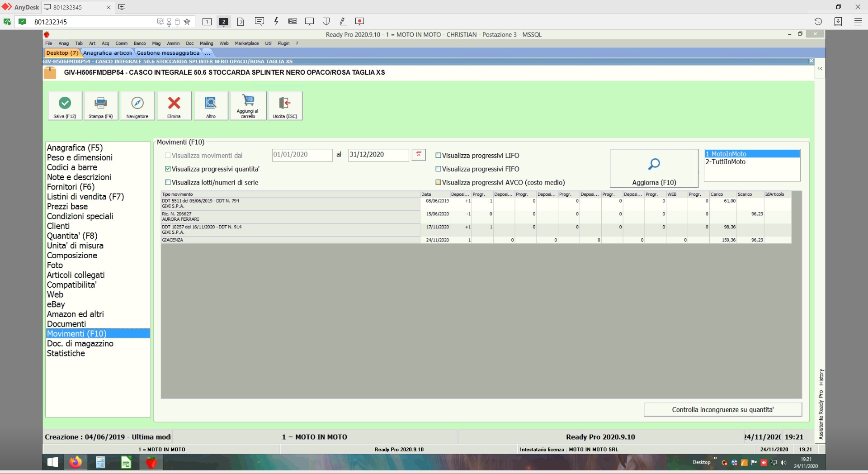Click the end date field 31/12/2020
The width and height of the screenshot is (868, 474).
pos(378,155)
